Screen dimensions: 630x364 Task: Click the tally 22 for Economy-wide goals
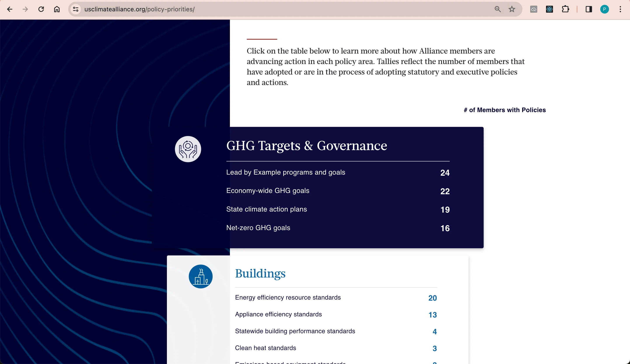445,191
